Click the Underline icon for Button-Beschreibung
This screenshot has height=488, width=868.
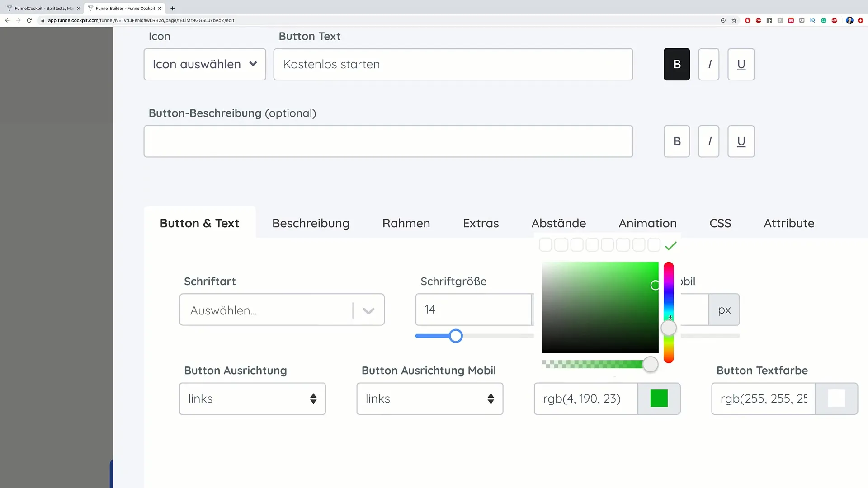[x=741, y=141]
